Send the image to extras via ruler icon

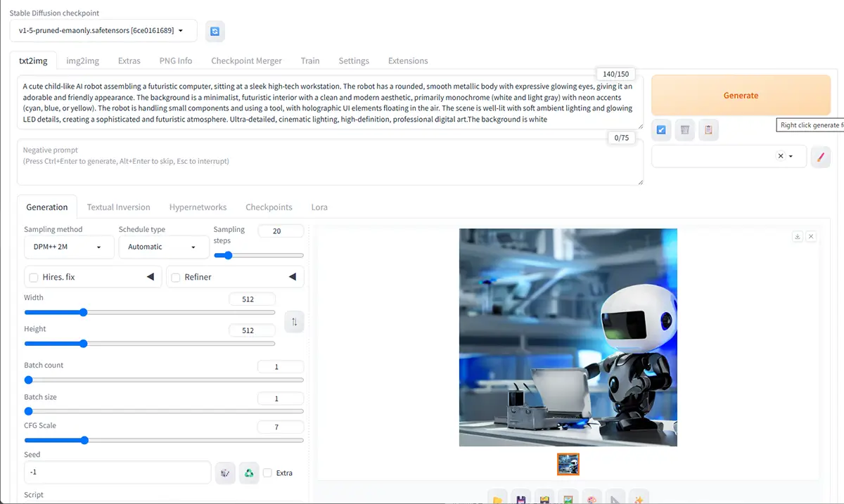(x=615, y=498)
